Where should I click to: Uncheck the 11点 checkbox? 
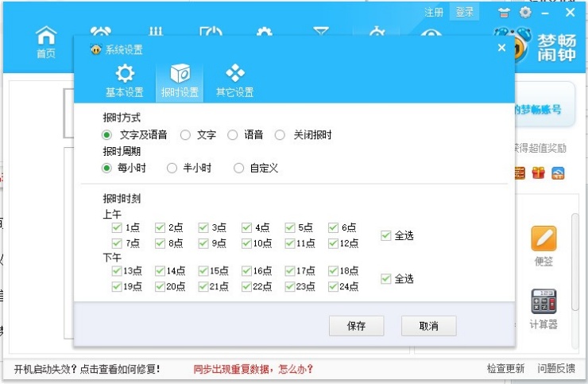click(x=290, y=243)
